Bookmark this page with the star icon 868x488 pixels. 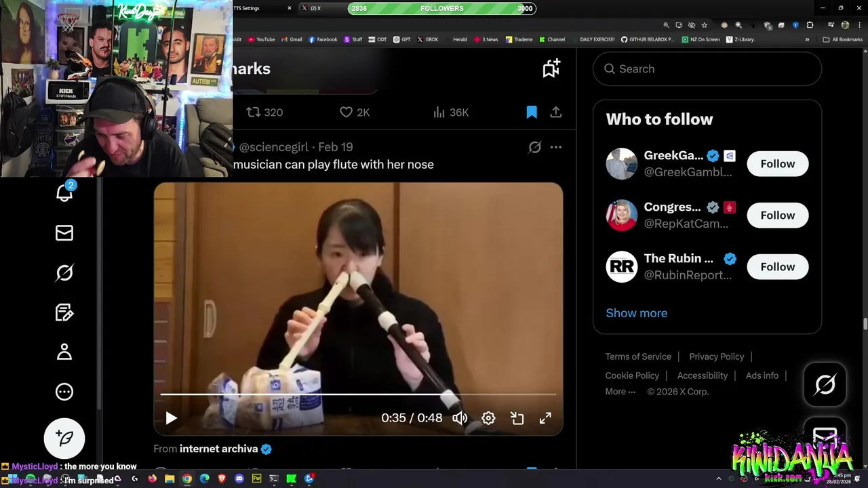pyautogui.click(x=705, y=25)
